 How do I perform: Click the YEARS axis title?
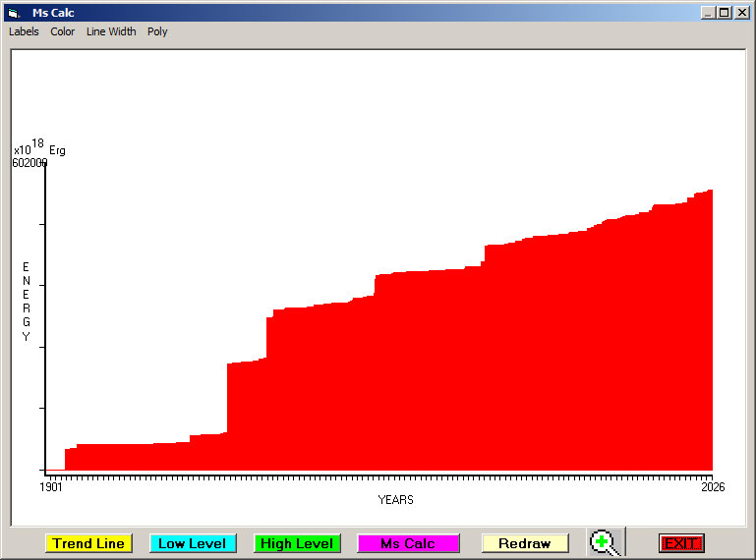(395, 500)
